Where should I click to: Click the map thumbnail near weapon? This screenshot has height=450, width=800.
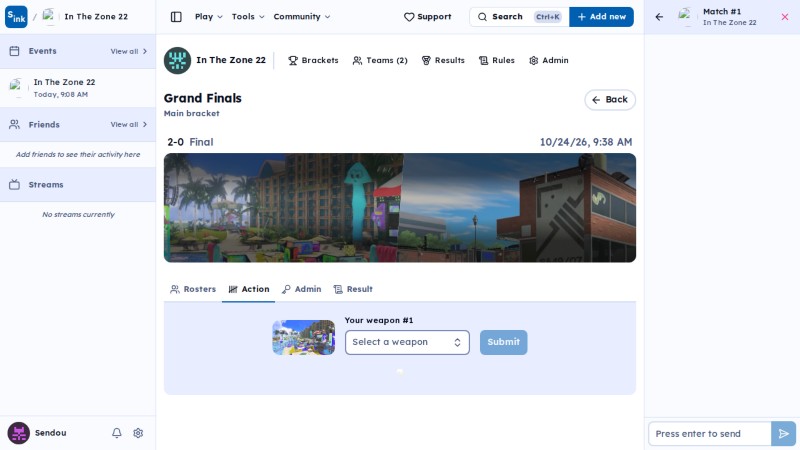pyautogui.click(x=304, y=337)
